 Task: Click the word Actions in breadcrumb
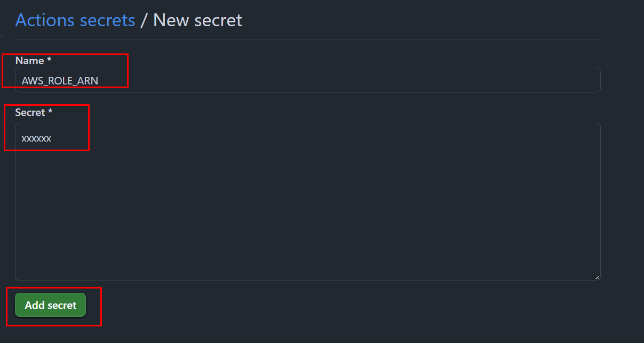(45, 20)
